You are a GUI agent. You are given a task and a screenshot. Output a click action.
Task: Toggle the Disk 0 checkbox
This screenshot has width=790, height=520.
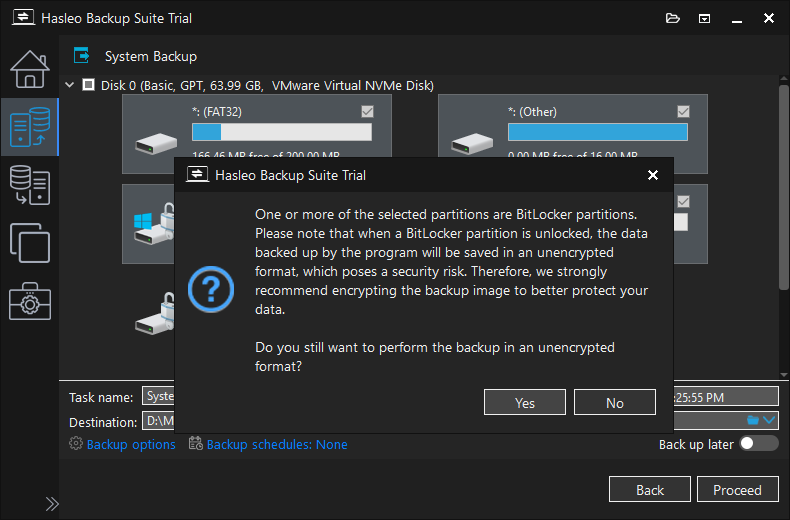[x=88, y=85]
